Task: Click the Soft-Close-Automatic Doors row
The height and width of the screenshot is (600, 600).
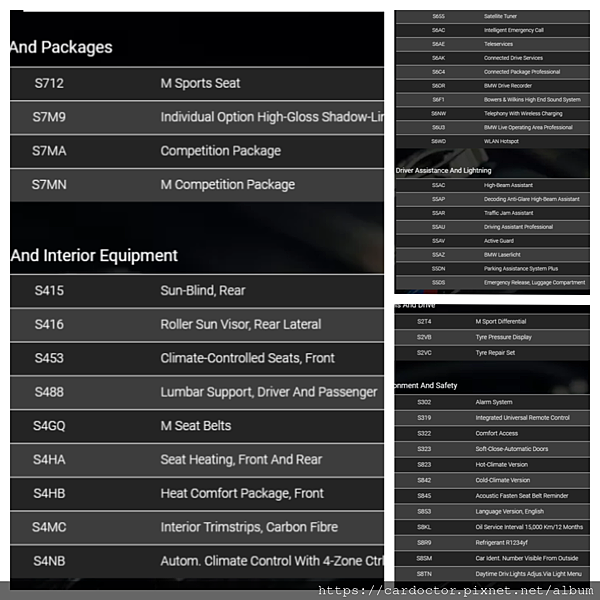Action: [x=492, y=449]
